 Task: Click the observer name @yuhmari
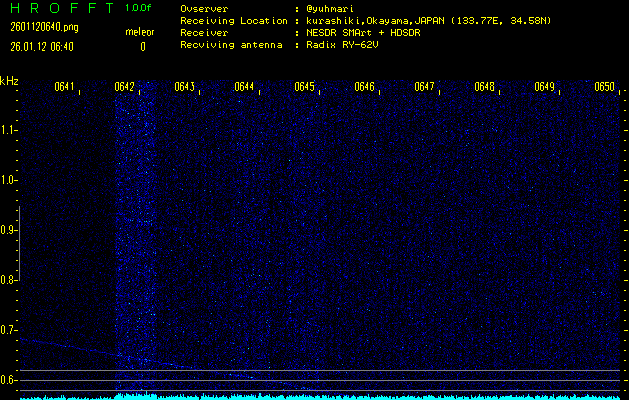(x=330, y=9)
